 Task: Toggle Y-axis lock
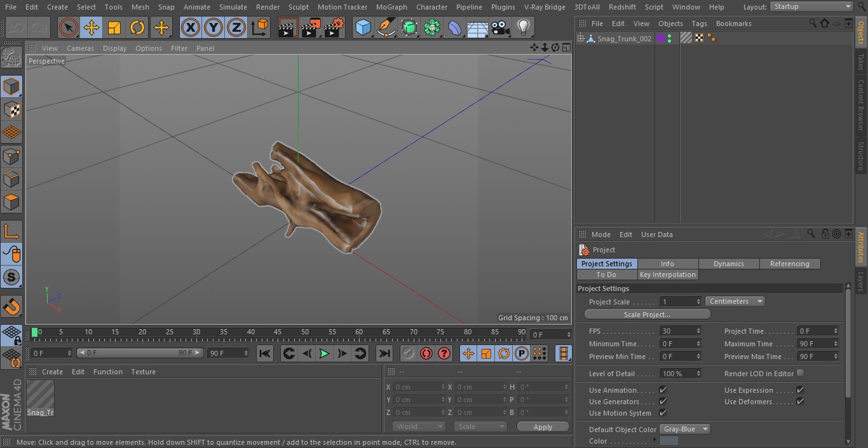coord(214,28)
